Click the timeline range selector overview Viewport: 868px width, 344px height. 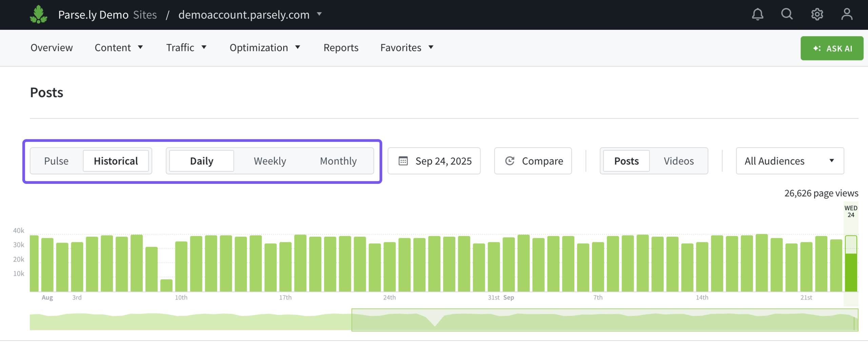pos(605,320)
